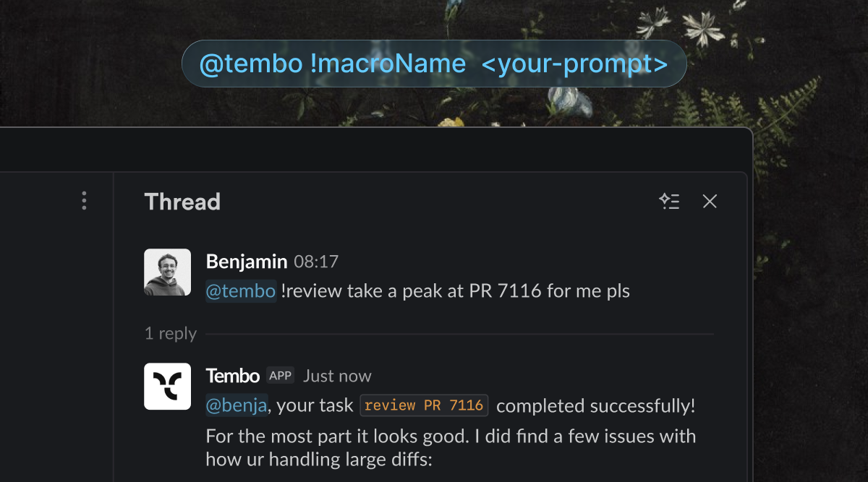Click the "Thread" panel heading
This screenshot has width=868, height=482.
[x=182, y=202]
